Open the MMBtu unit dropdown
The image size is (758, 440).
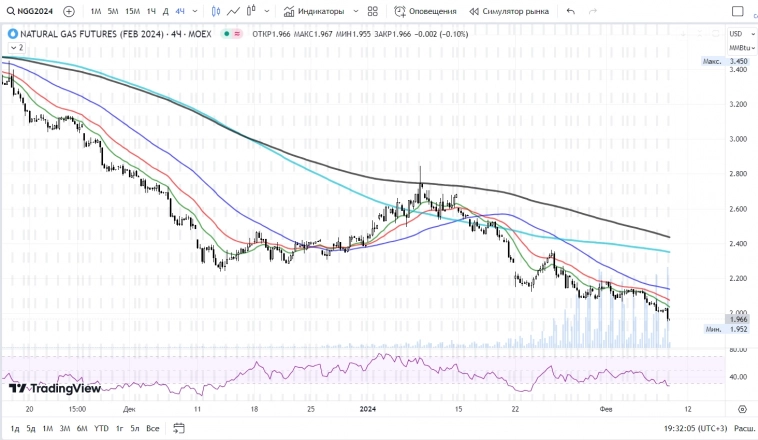click(x=740, y=47)
